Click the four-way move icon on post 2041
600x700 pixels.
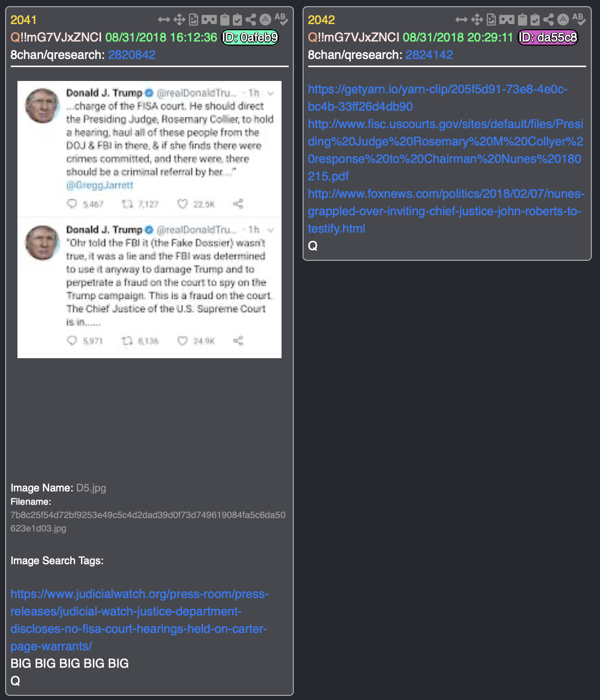tap(179, 19)
